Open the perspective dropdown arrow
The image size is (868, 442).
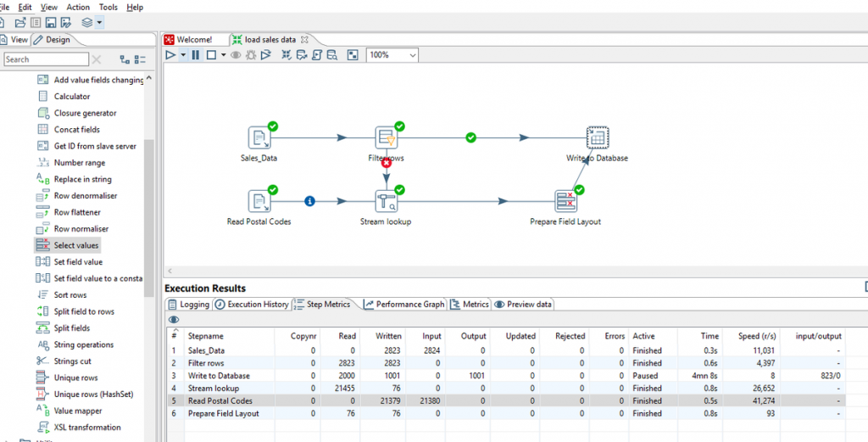click(99, 22)
